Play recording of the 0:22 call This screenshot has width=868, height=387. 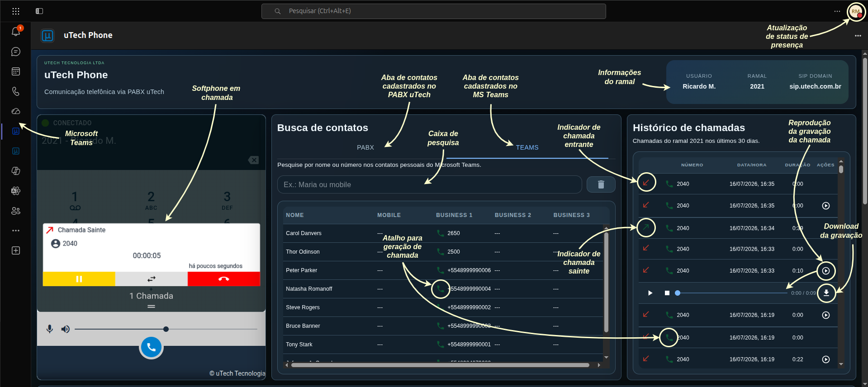pyautogui.click(x=826, y=359)
